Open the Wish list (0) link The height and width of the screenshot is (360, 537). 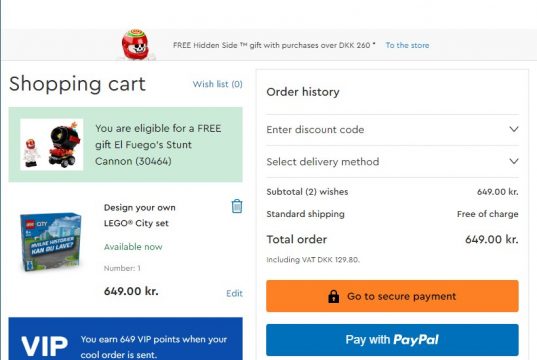point(217,84)
